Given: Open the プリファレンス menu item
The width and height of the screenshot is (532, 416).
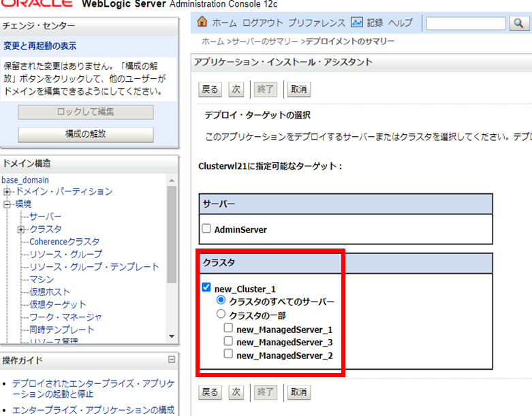Looking at the screenshot, I should [317, 23].
